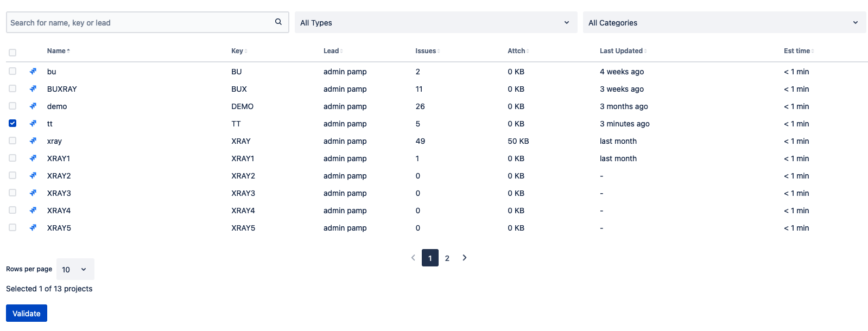Image resolution: width=868 pixels, height=331 pixels.
Task: Check the XRAY4 project checkbox
Action: [12, 210]
